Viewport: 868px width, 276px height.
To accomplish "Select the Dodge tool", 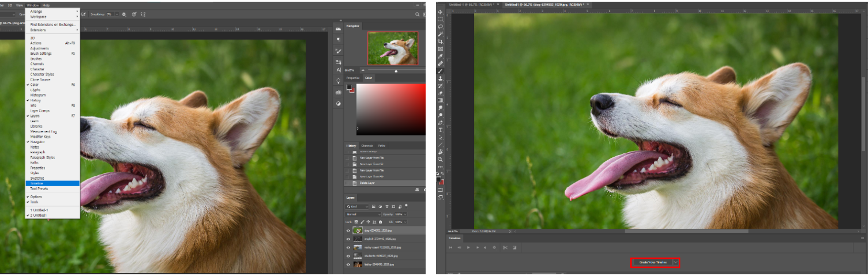I will click(440, 115).
